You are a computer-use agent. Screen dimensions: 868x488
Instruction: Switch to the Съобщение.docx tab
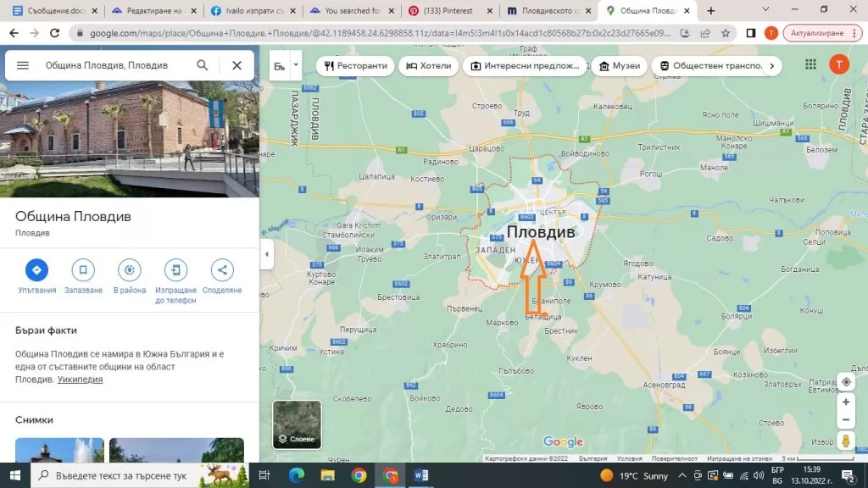point(55,10)
